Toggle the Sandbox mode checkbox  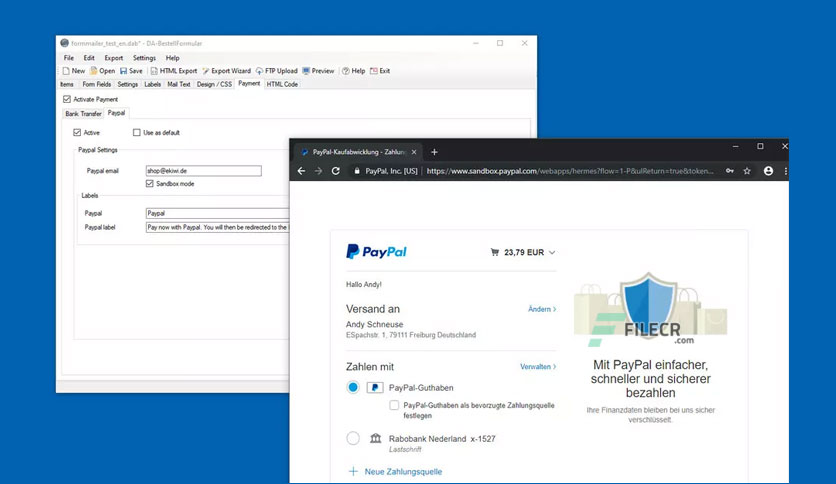pyautogui.click(x=150, y=183)
